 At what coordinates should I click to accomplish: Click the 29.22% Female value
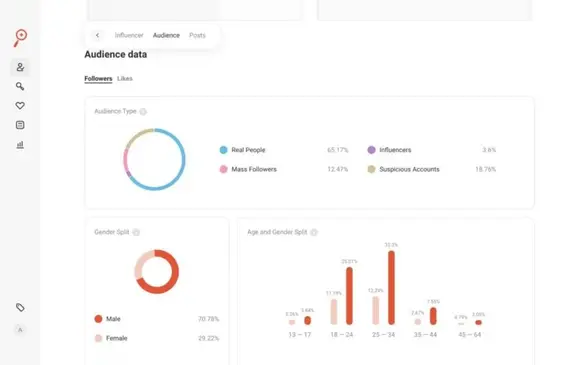click(208, 338)
